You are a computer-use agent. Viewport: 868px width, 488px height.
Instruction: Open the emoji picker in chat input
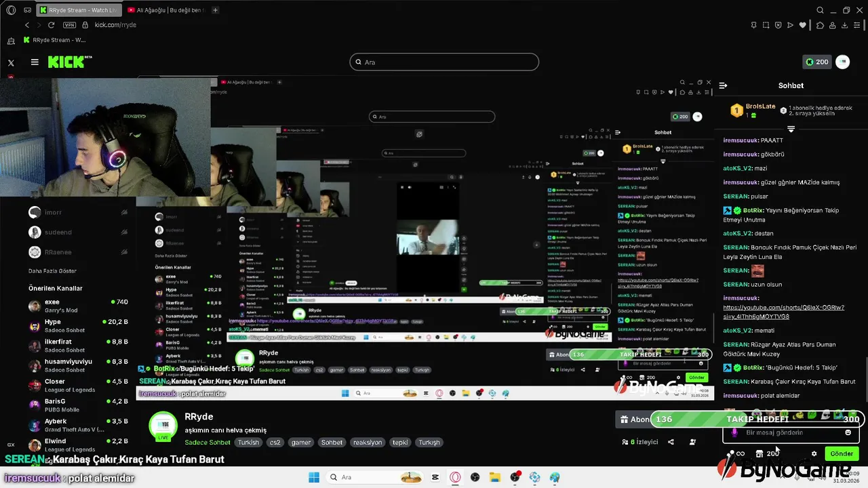coord(848,432)
